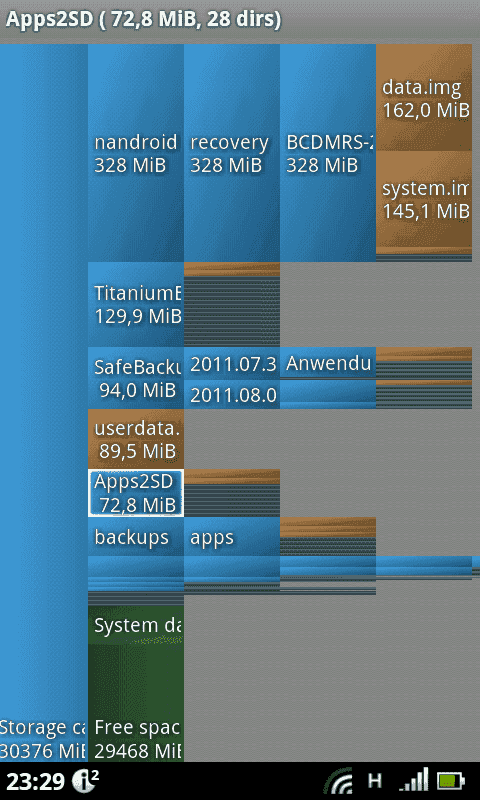Open the backups folder block
Screen dimensions: 480x800
coord(136,537)
